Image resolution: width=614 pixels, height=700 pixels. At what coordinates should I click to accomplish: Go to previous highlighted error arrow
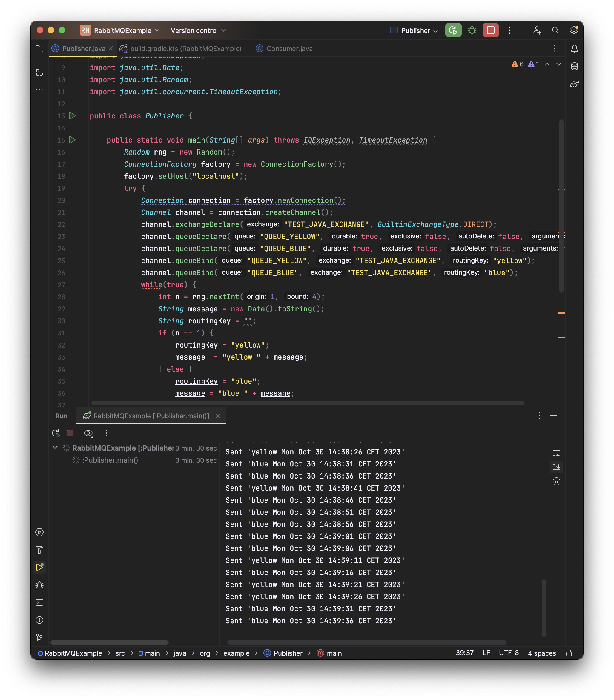coord(547,64)
